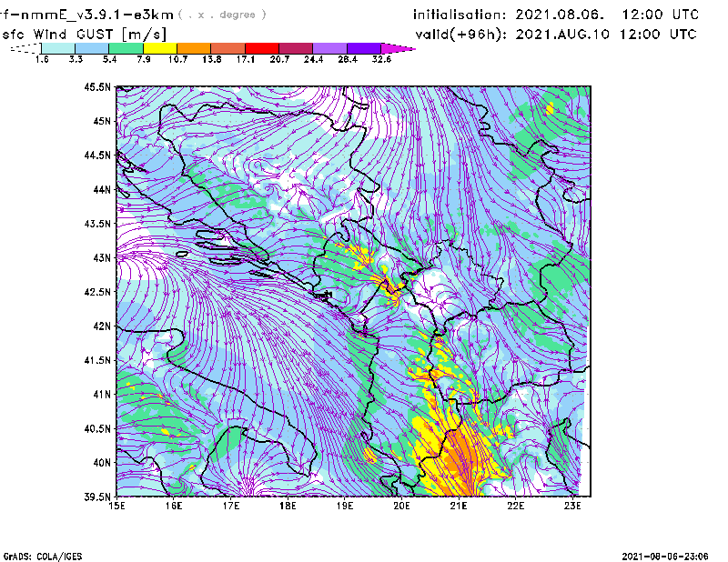Click the legend value 1.6
This screenshot has width=728, height=562.
point(42,59)
